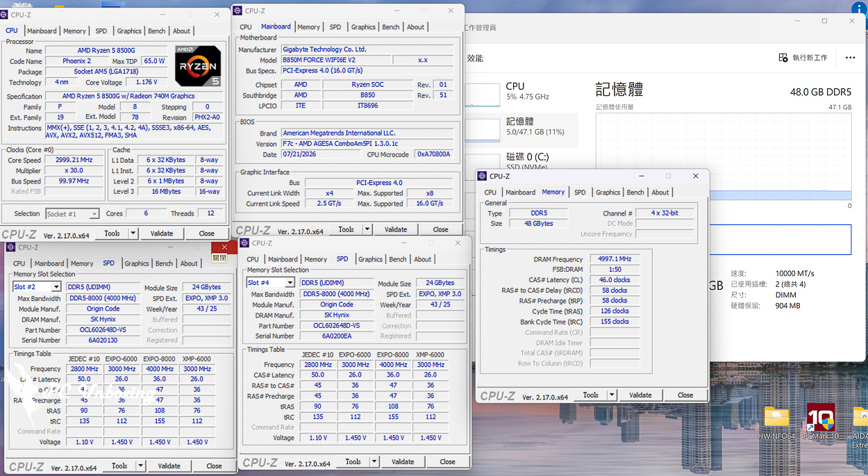This screenshot has height=476, width=868.
Task: Open the Graphics tab in the Gigabyte Mainboard window
Action: [x=363, y=27]
